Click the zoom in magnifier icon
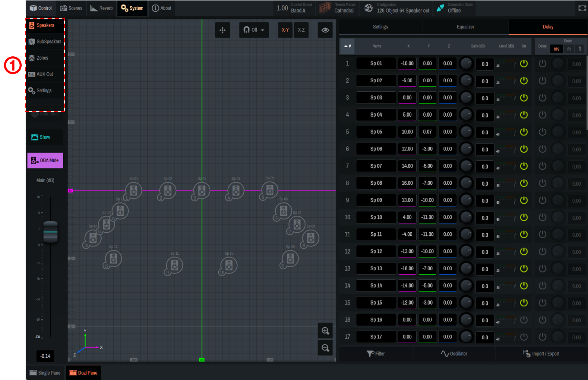The image size is (588, 380). click(325, 331)
